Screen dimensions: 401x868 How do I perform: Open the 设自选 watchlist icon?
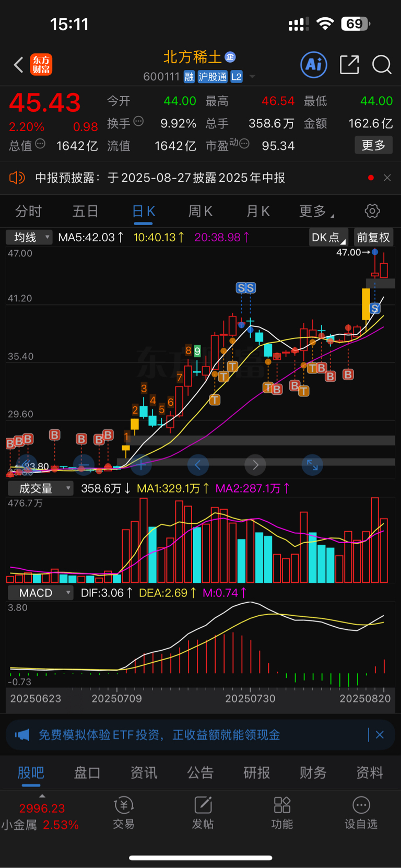pos(361,813)
